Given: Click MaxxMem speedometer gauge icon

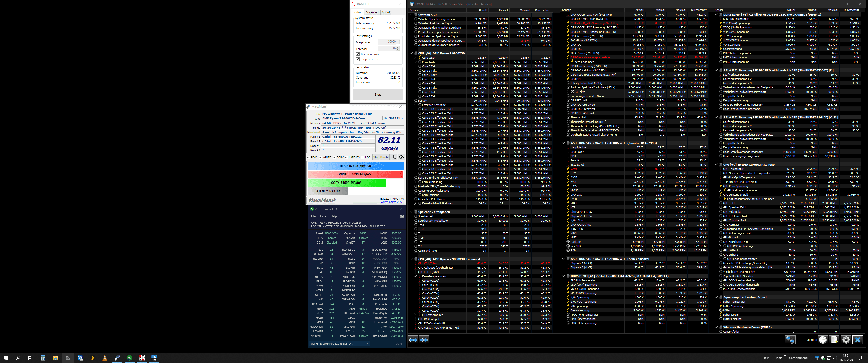Looking at the screenshot, I should pos(401,157).
